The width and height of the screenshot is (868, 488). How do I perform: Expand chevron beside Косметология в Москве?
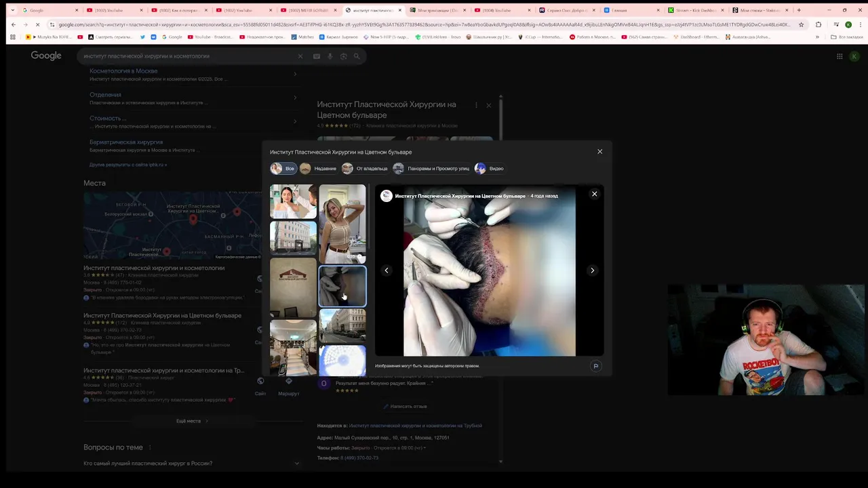click(x=295, y=74)
